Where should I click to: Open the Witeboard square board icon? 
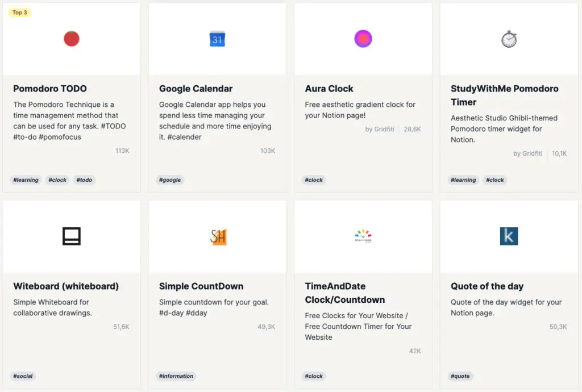click(71, 236)
